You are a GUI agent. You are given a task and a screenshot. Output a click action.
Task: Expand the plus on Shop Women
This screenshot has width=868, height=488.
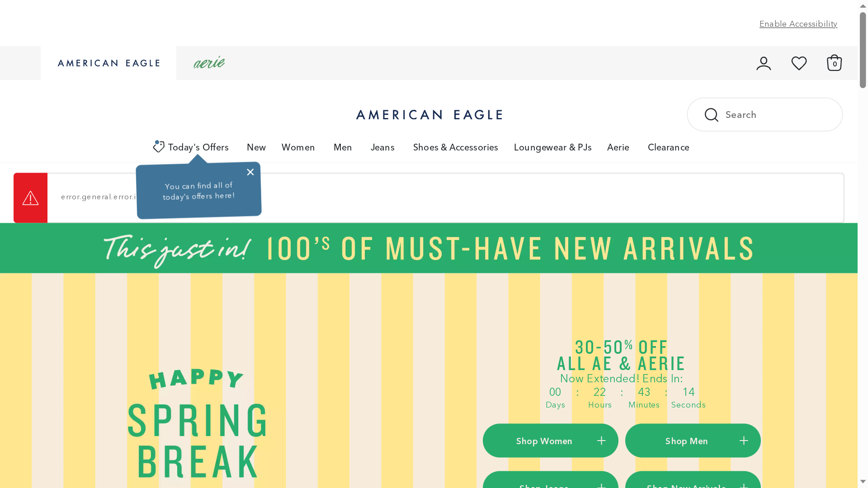pos(601,441)
